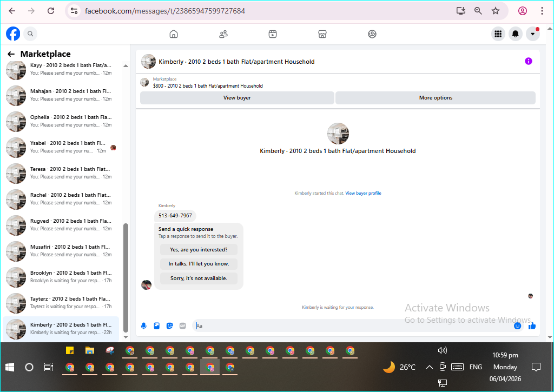554x392 pixels.
Task: Click the volume speaker tray icon
Action: 443,350
